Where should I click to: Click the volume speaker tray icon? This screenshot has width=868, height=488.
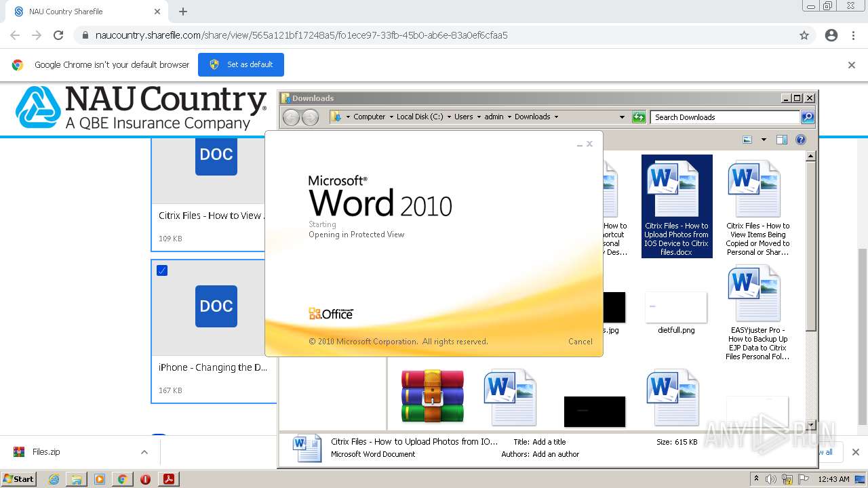pyautogui.click(x=771, y=479)
